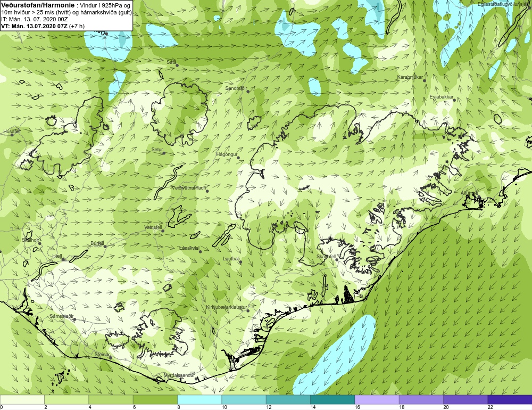Image resolution: width=532 pixels, height=410 pixels.
Task: Select the Kárahnjúkar station label
Action: [410, 77]
